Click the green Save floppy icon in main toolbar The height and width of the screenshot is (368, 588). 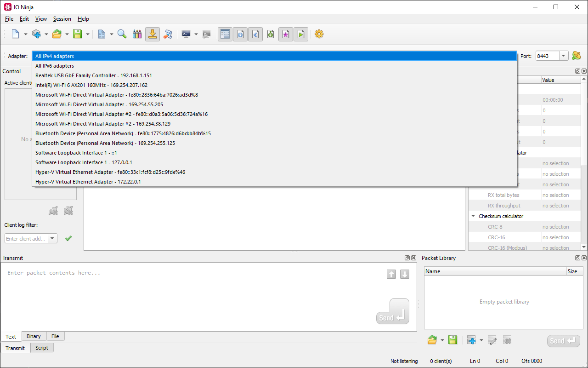[78, 34]
